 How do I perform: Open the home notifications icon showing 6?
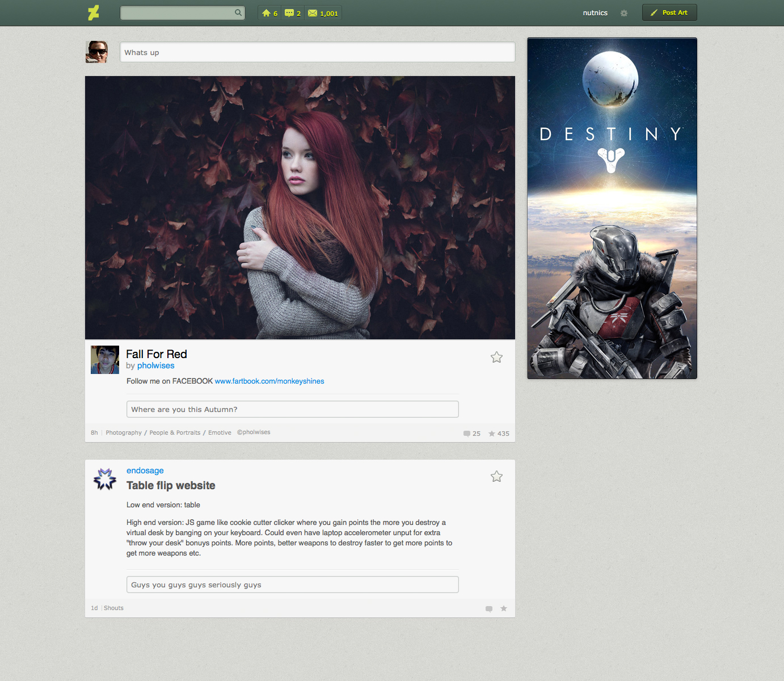270,13
